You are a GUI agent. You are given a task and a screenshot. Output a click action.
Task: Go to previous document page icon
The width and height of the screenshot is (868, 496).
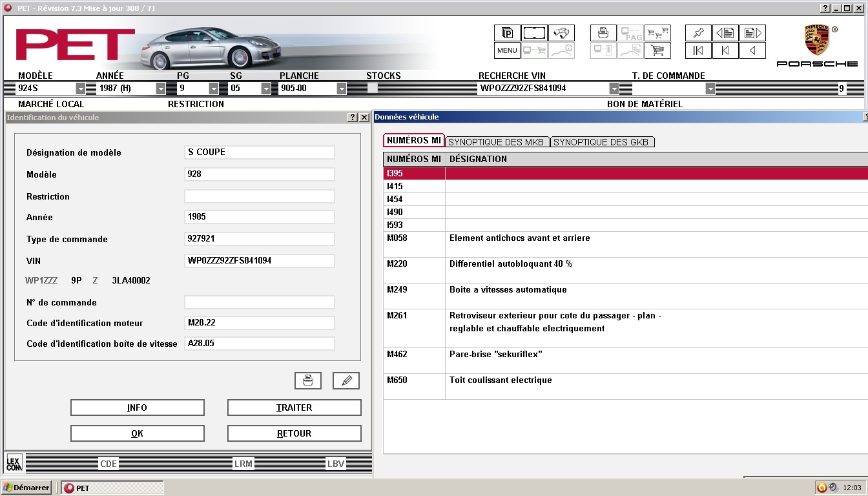(725, 33)
